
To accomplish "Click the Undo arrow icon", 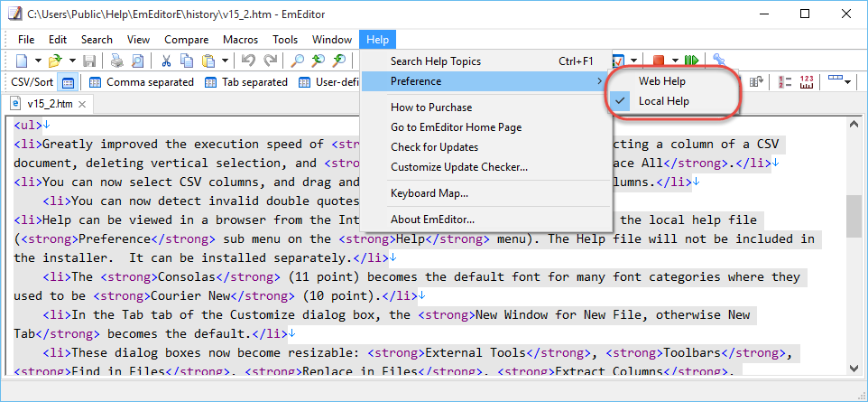I will point(248,60).
